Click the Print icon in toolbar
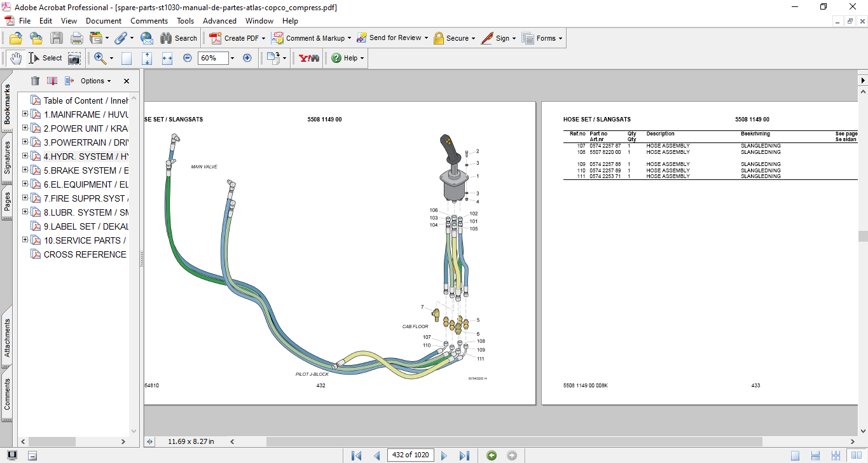 pos(76,38)
